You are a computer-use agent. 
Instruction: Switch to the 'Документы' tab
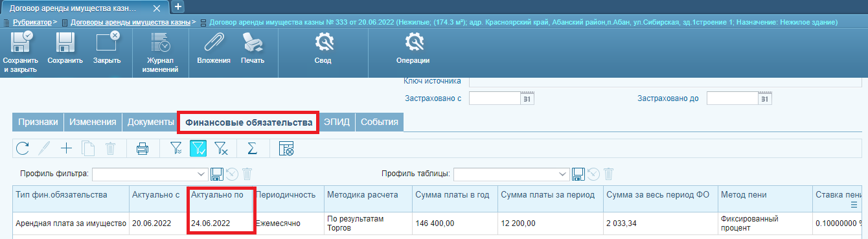coord(150,122)
